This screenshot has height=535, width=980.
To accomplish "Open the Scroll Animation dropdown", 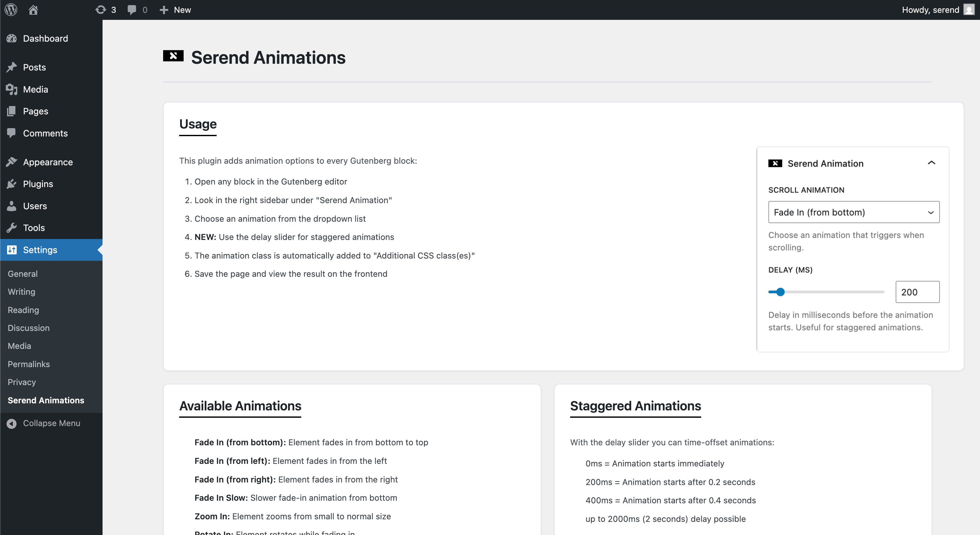I will point(853,212).
